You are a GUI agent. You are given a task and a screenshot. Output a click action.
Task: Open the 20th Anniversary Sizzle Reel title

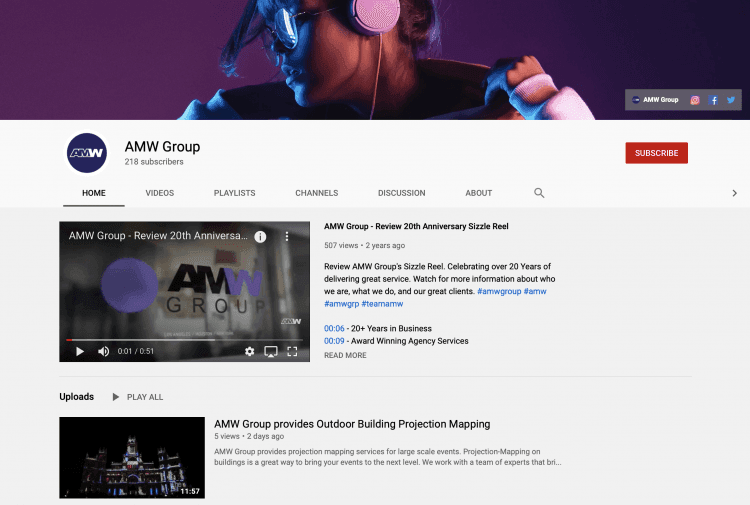click(416, 226)
